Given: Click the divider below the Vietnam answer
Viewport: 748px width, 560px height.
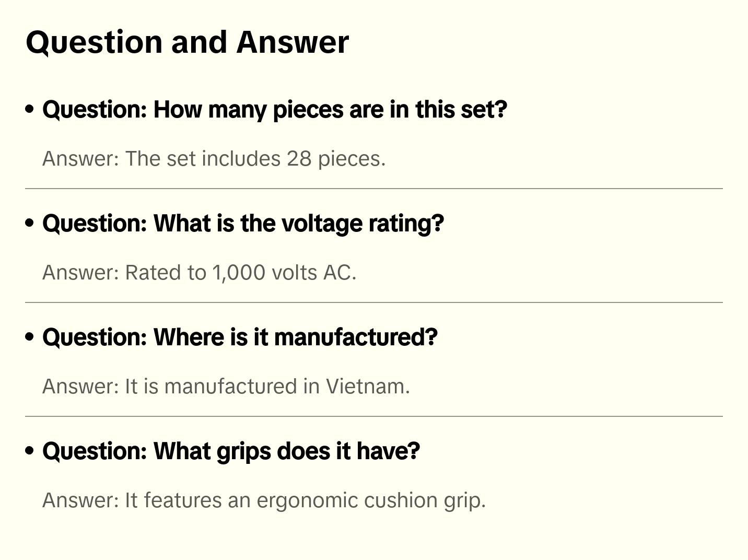Looking at the screenshot, I should pyautogui.click(x=374, y=416).
